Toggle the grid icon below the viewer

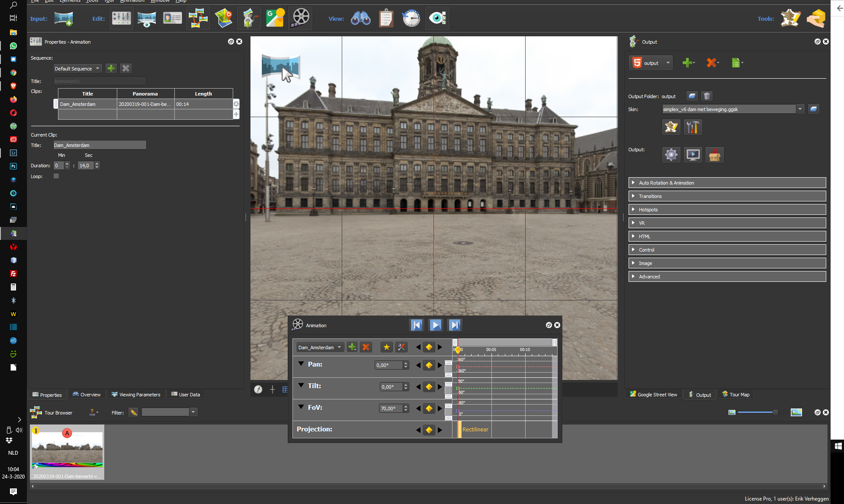(285, 389)
